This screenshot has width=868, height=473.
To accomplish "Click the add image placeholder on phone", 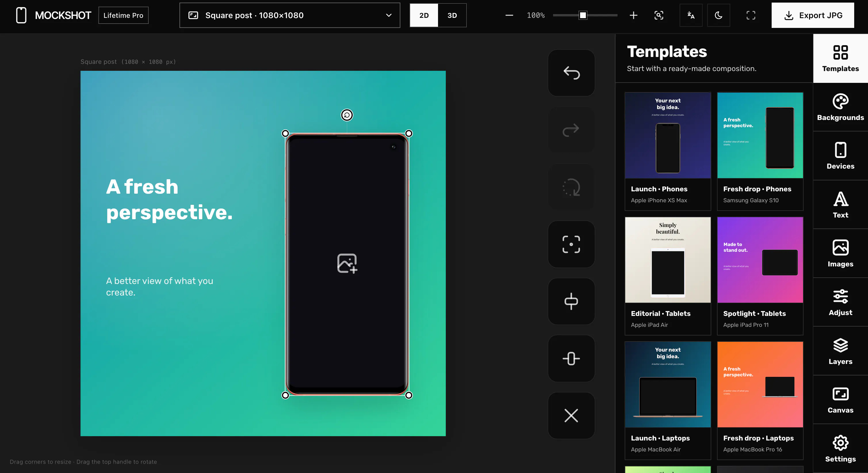I will [347, 263].
